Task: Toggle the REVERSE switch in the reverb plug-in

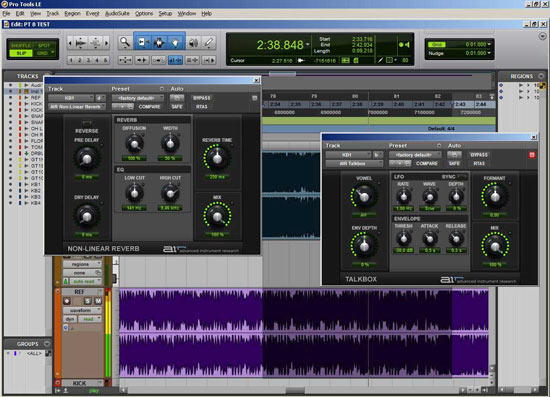Action: point(87,123)
